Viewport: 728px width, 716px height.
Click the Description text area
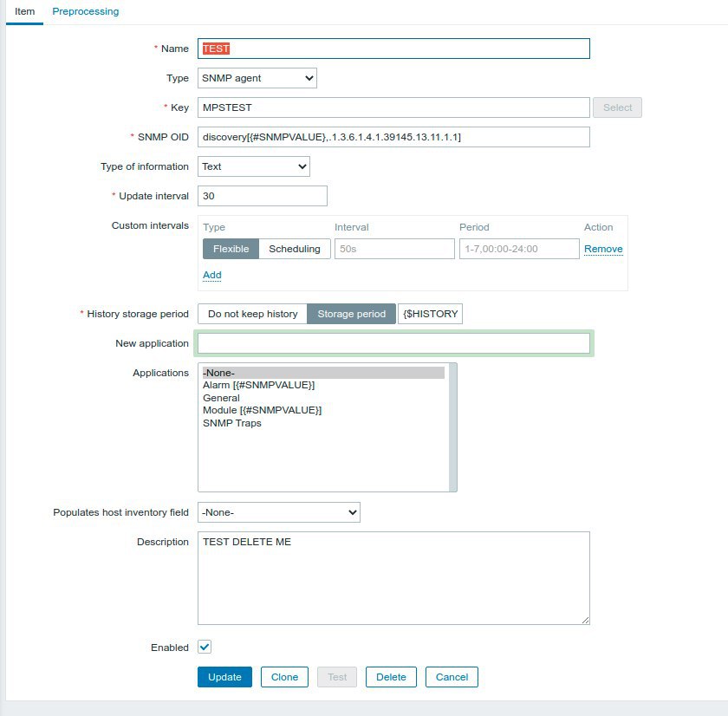[x=393, y=578]
